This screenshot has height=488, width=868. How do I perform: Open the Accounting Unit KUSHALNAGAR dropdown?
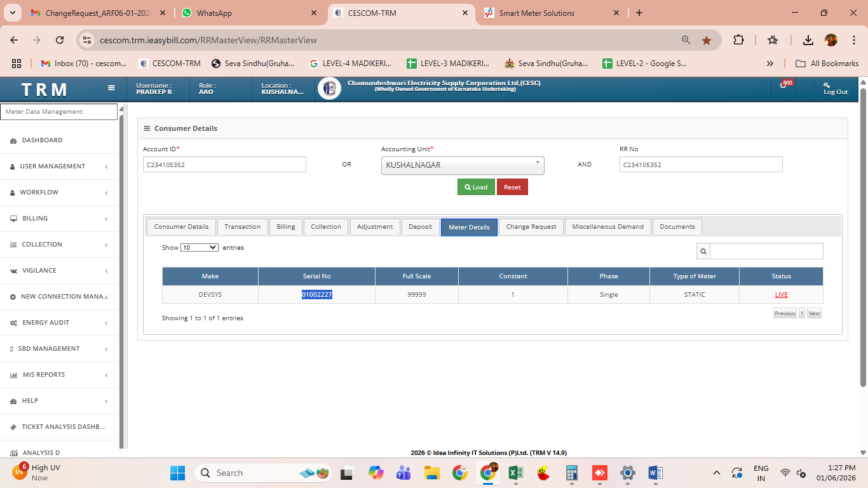pos(463,165)
